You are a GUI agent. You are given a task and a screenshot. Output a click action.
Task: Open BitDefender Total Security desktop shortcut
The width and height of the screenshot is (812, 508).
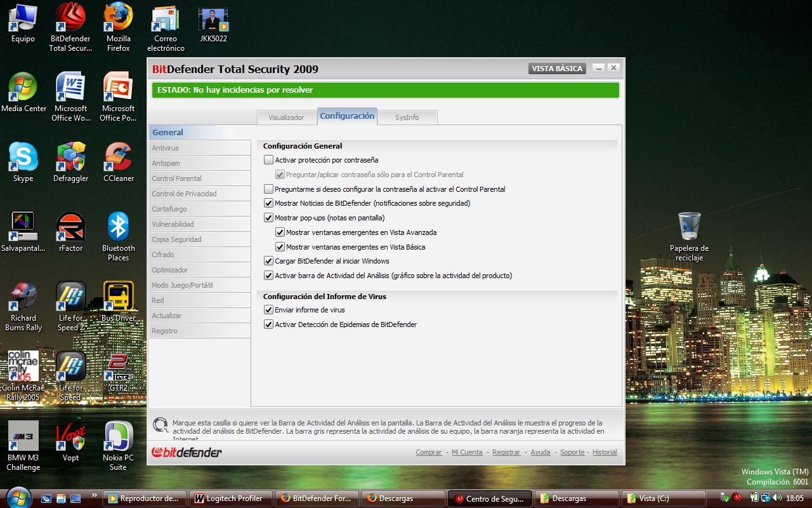pyautogui.click(x=70, y=27)
